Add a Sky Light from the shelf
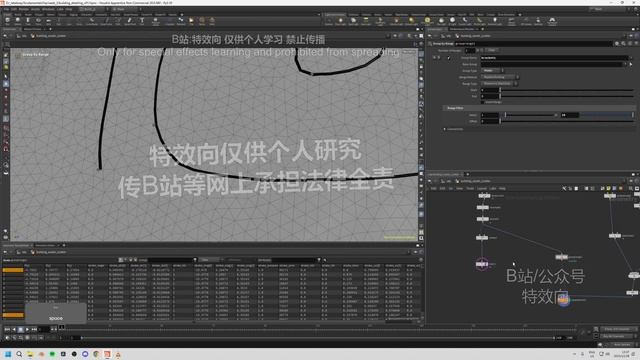640x360 pixels. click(x=441, y=21)
